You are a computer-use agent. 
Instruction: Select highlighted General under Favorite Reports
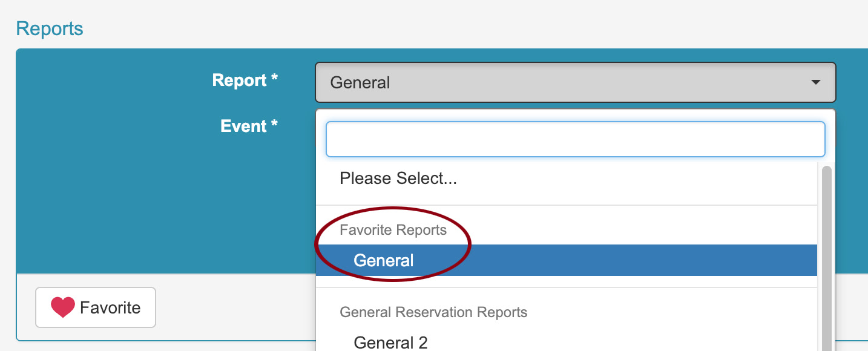567,260
